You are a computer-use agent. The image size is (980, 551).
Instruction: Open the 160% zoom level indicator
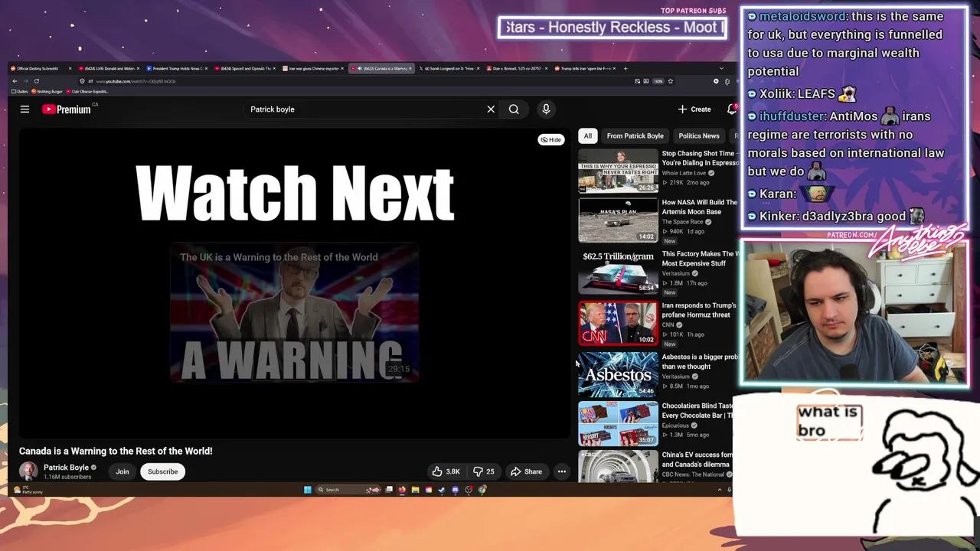coord(658,81)
